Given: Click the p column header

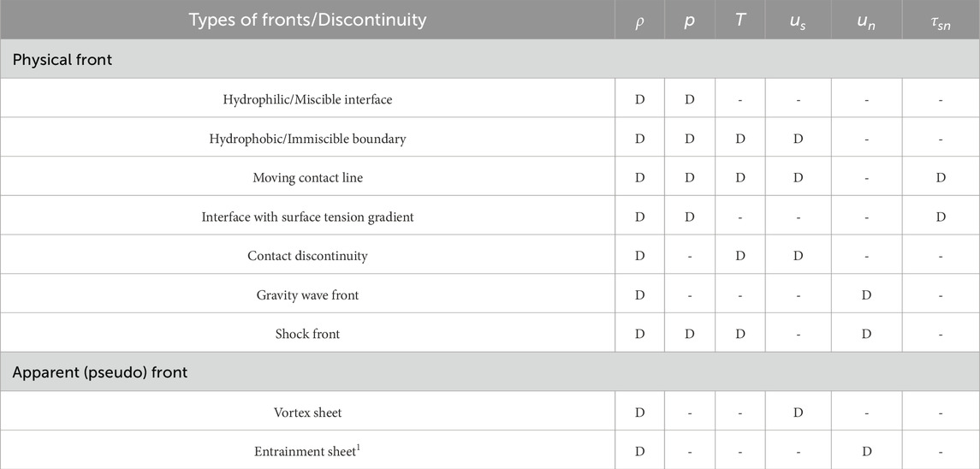Looking at the screenshot, I should (x=689, y=21).
